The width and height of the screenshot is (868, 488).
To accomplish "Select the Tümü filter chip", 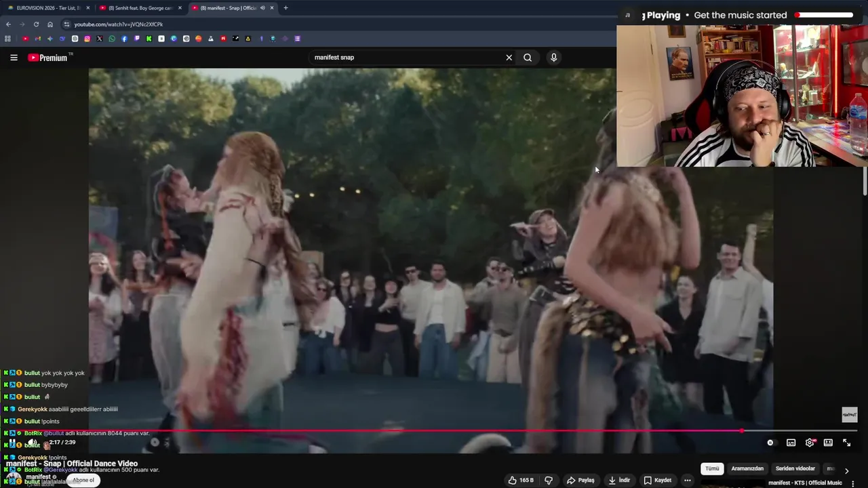I will click(712, 468).
